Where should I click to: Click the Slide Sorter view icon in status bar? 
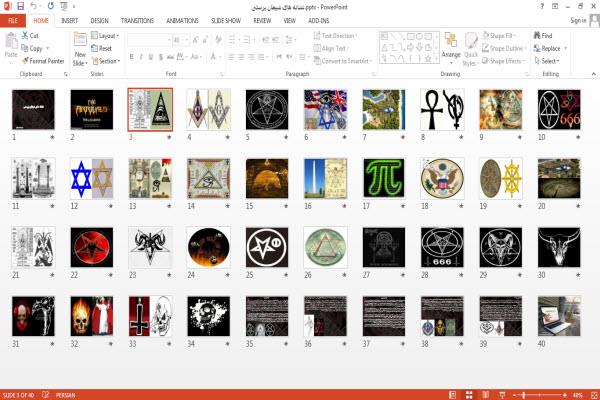coord(469,395)
